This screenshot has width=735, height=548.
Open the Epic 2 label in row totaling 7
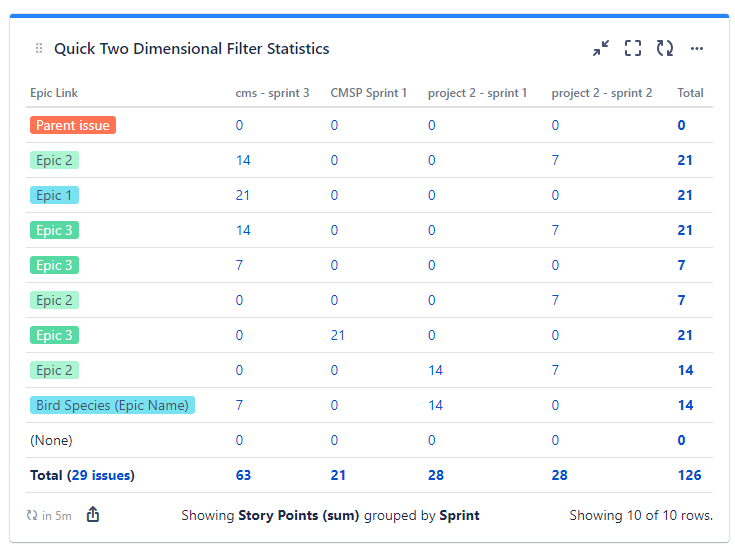[54, 300]
